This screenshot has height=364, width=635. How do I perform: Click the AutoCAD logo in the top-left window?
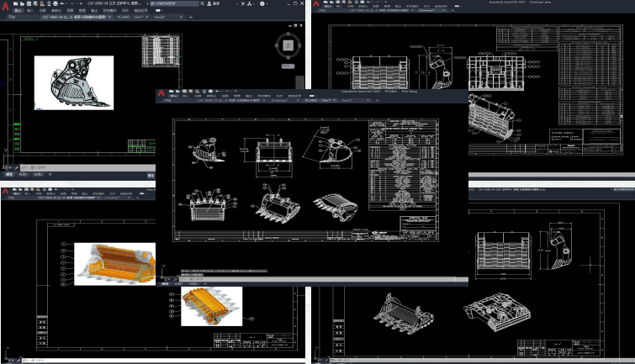pos(6,8)
